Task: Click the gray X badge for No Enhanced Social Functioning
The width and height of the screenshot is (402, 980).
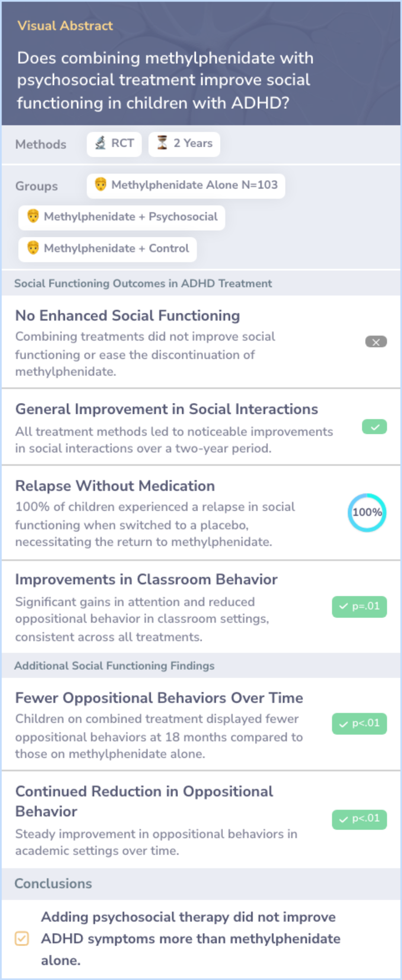Action: (376, 342)
